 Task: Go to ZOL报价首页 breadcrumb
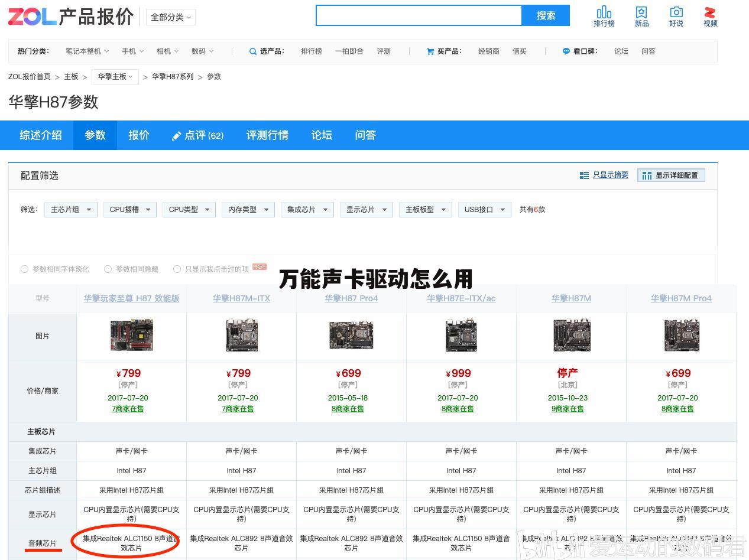[x=30, y=77]
